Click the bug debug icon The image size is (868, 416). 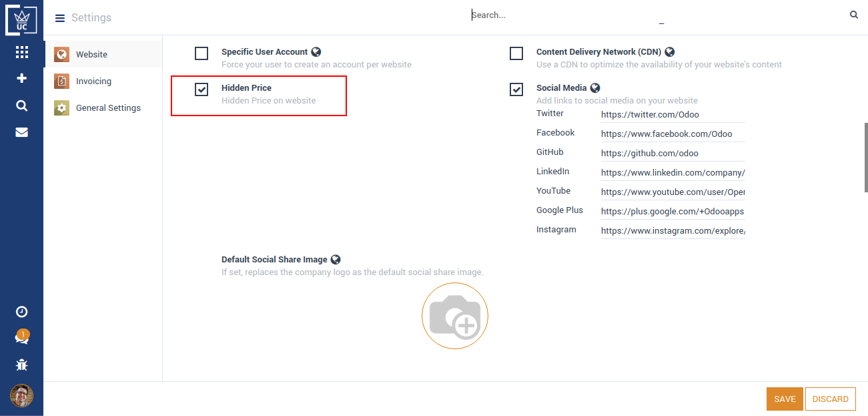21,365
